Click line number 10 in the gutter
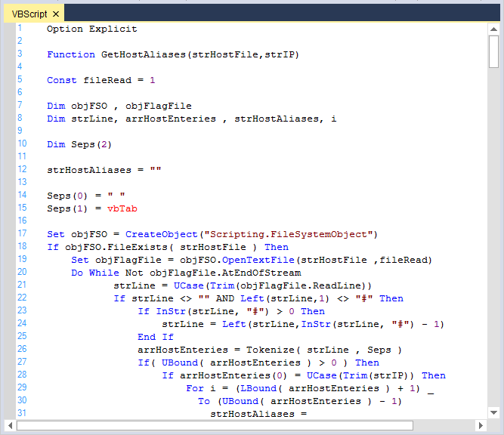 22,143
